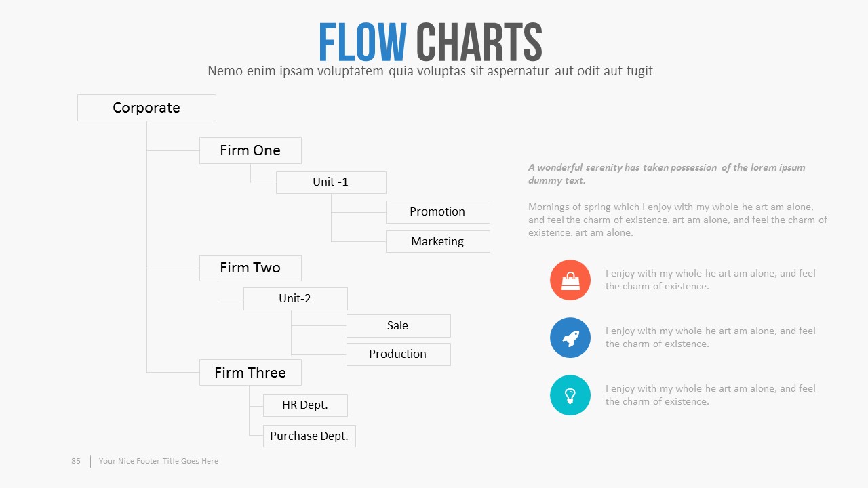Select the Marketing box
Image resolution: width=868 pixels, height=488 pixels.
point(437,242)
